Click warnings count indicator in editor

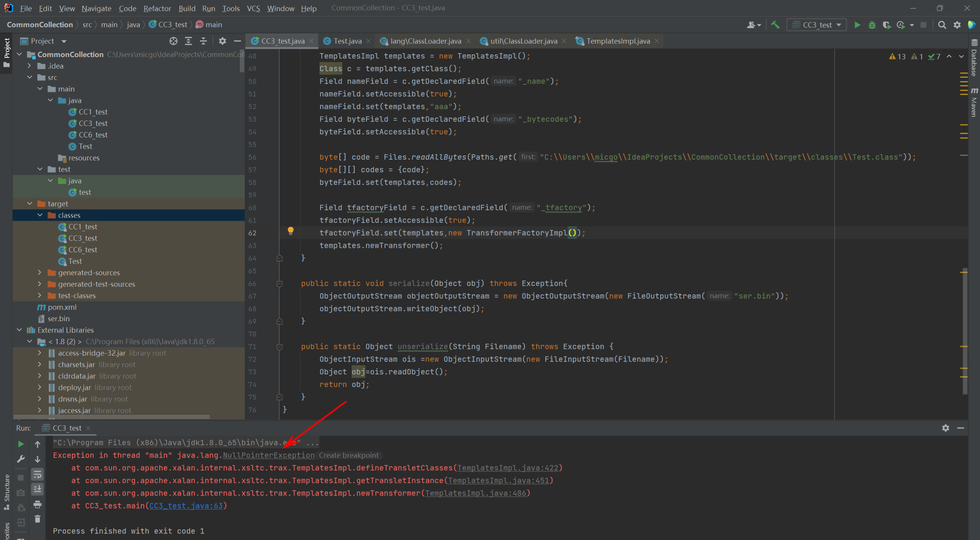[x=897, y=57]
